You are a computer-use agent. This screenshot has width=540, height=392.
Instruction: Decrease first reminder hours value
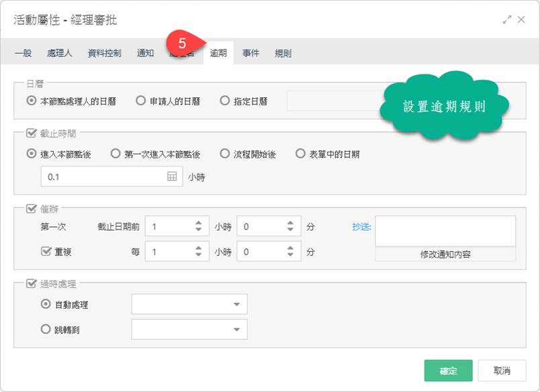pyautogui.click(x=198, y=230)
